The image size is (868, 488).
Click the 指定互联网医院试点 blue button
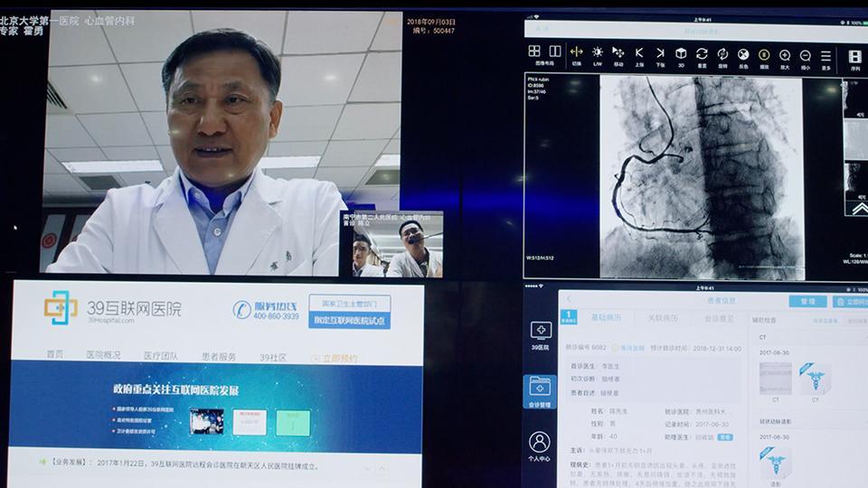(349, 320)
